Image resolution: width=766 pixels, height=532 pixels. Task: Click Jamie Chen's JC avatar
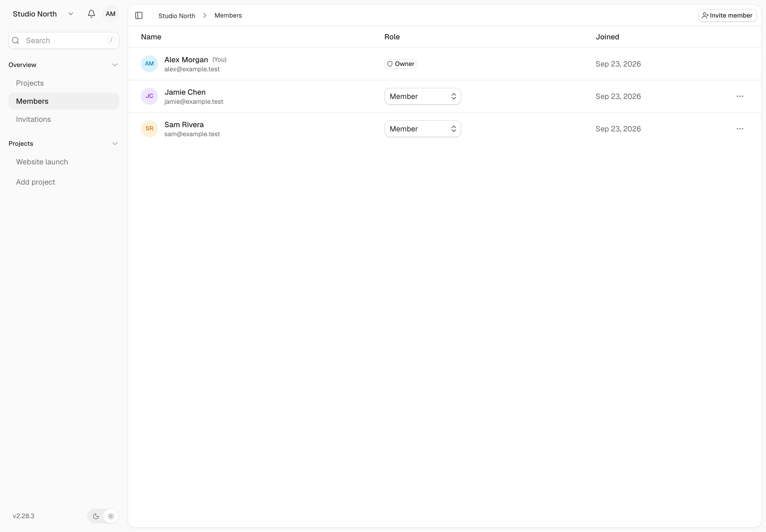pos(149,96)
